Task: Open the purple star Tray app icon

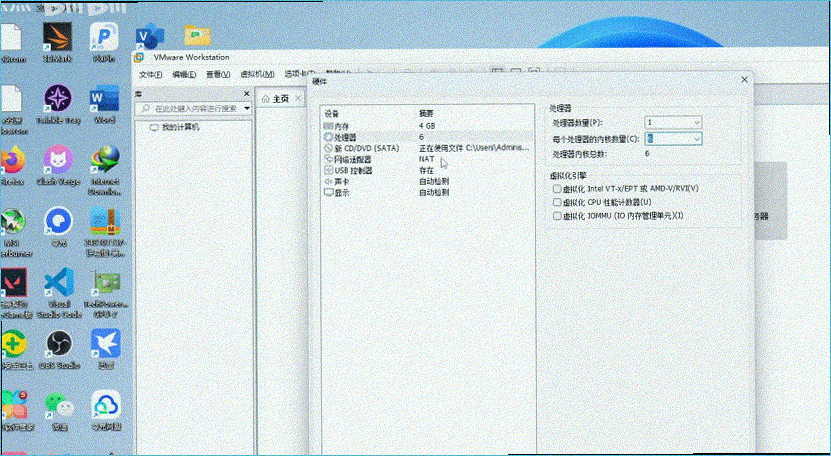Action: (x=58, y=99)
